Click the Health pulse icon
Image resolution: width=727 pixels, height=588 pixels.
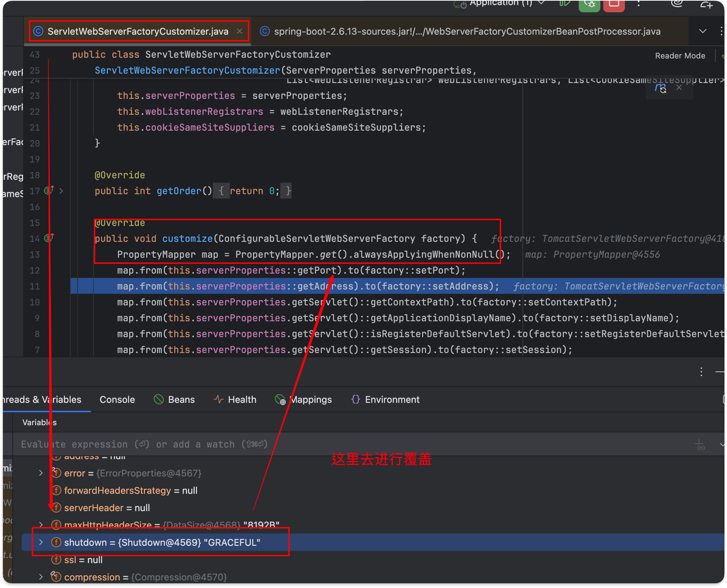[218, 399]
